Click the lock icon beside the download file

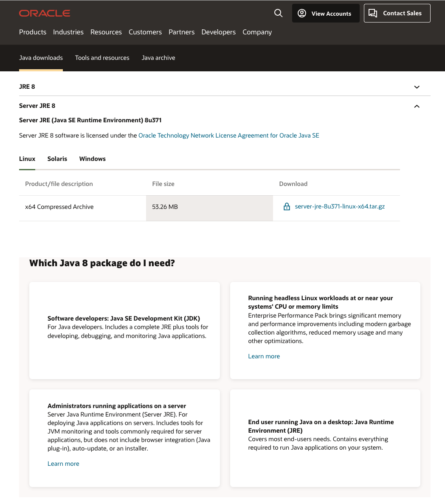[287, 206]
